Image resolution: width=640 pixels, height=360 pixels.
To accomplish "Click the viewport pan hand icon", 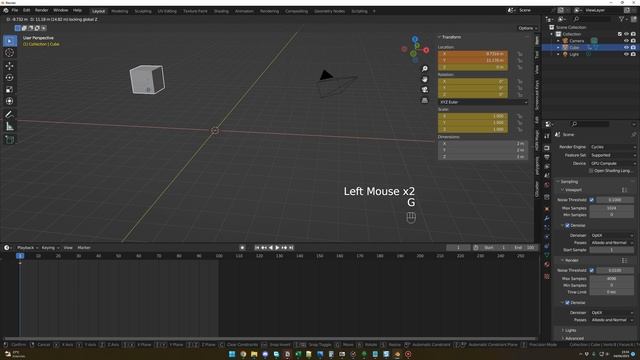I will 425,79.
